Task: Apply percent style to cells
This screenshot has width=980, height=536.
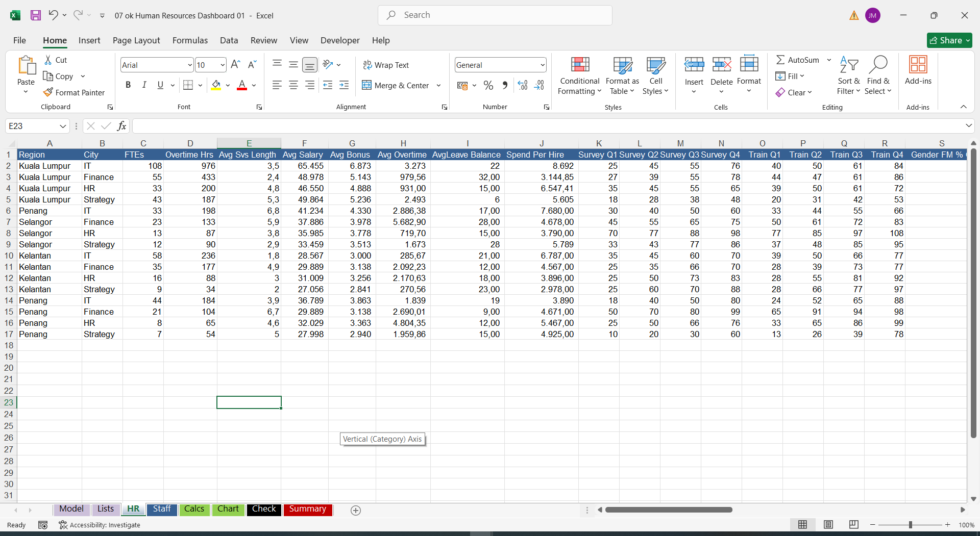Action: 488,85
